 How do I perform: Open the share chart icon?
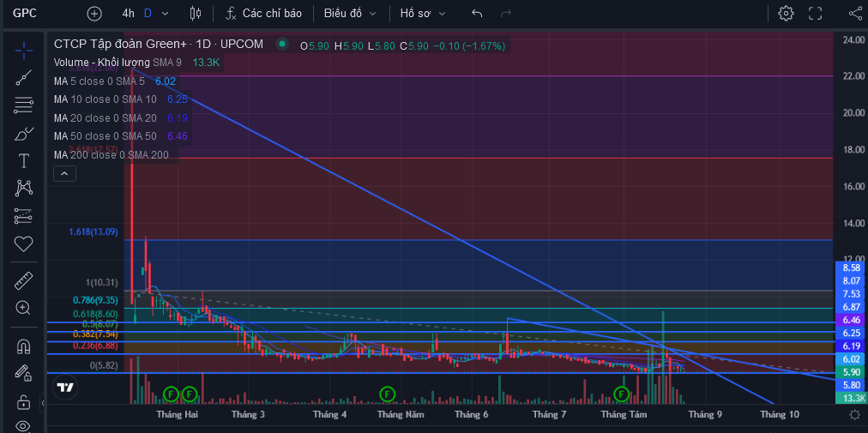pos(855,13)
